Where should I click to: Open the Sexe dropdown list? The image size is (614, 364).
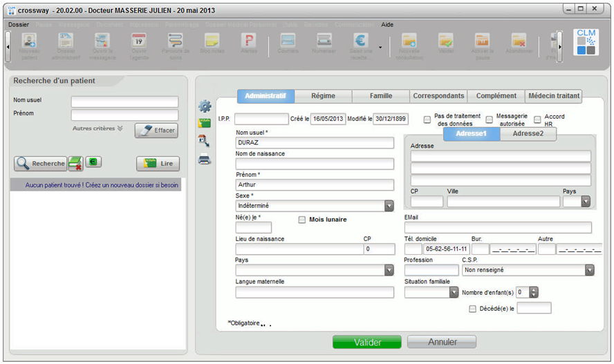[x=389, y=206]
